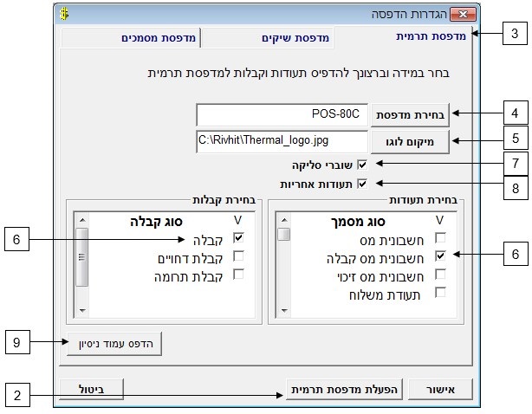
Task: Click scroll down arrow in document type list
Action: 284,310
